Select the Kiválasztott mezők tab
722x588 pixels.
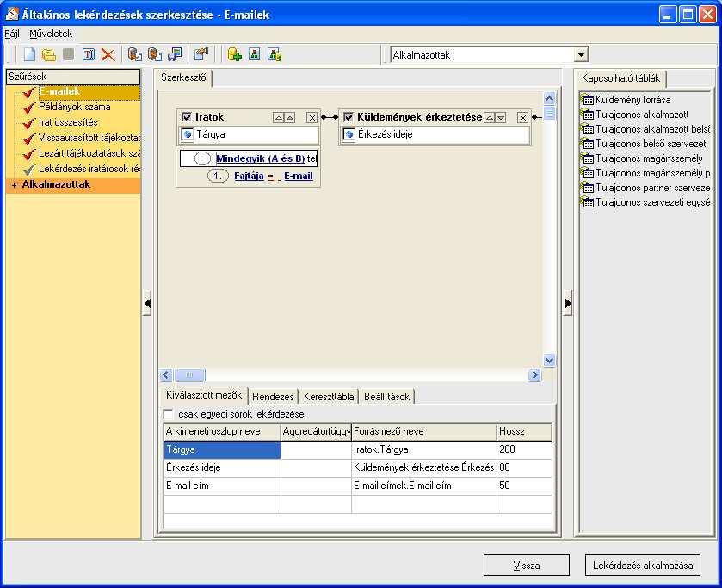coord(204,395)
